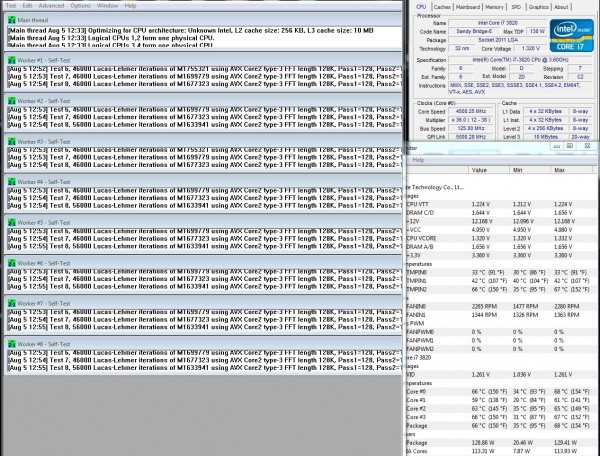Click the Max TDP value 130 W
This screenshot has height=456, width=600.
pyautogui.click(x=537, y=31)
